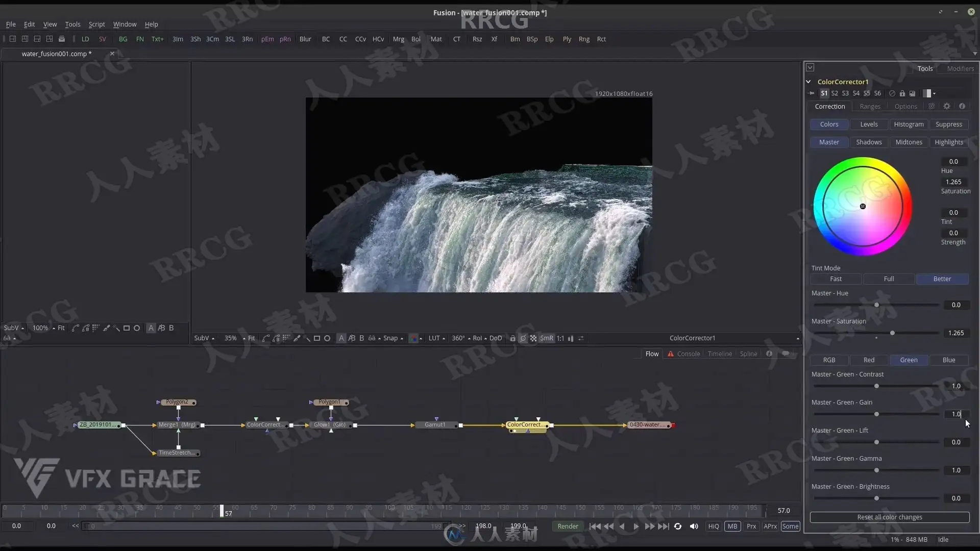Add a Saver (SV) node from toolbar

103,39
